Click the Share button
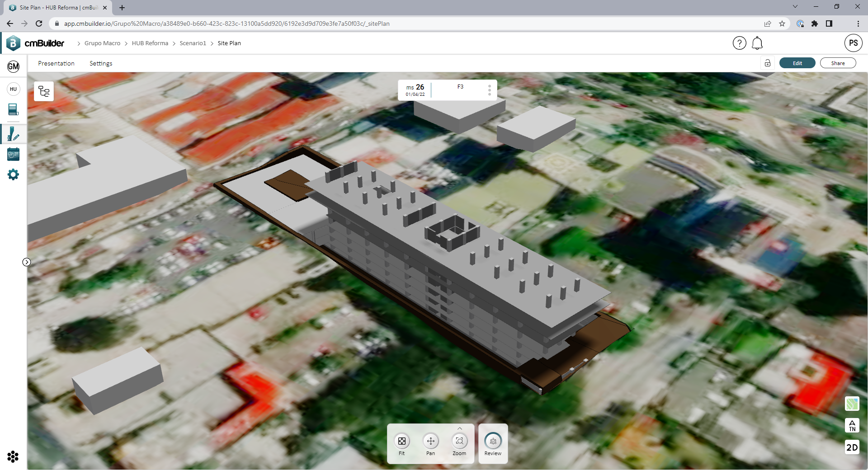This screenshot has height=470, width=868. 838,63
